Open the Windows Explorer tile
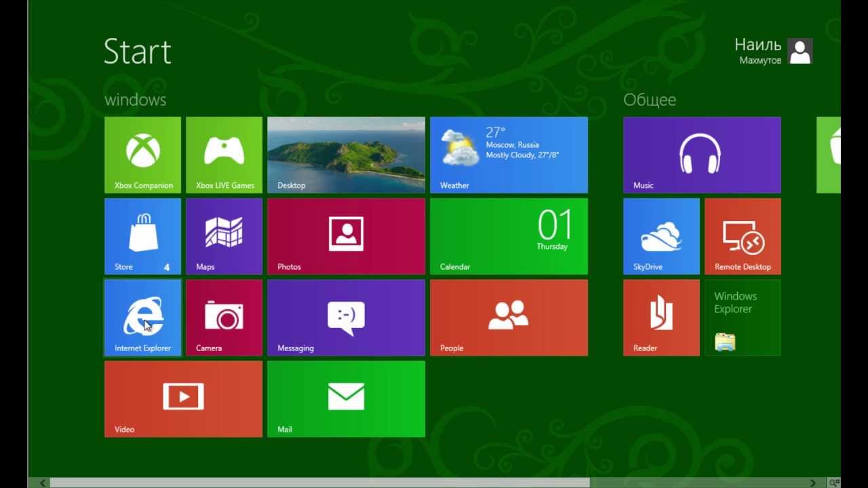 [743, 318]
